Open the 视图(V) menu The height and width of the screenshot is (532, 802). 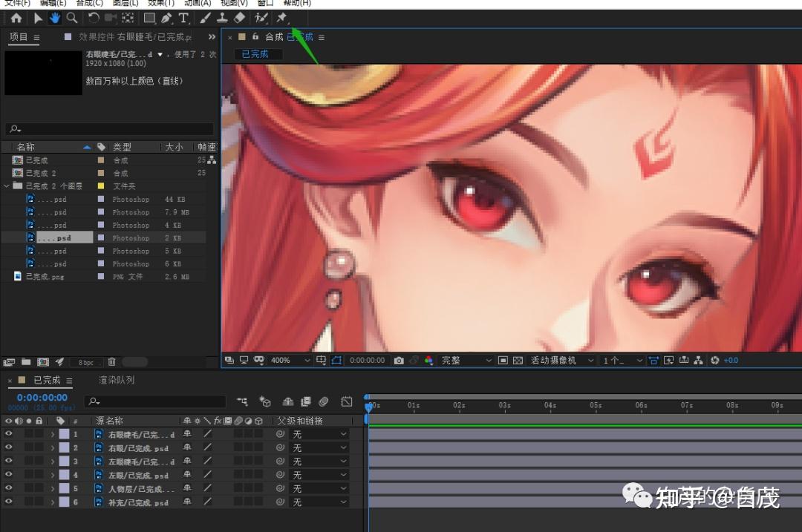point(234,3)
